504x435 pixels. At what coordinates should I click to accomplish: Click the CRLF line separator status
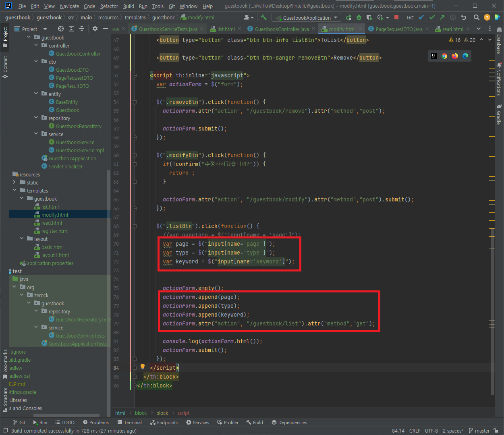click(415, 431)
